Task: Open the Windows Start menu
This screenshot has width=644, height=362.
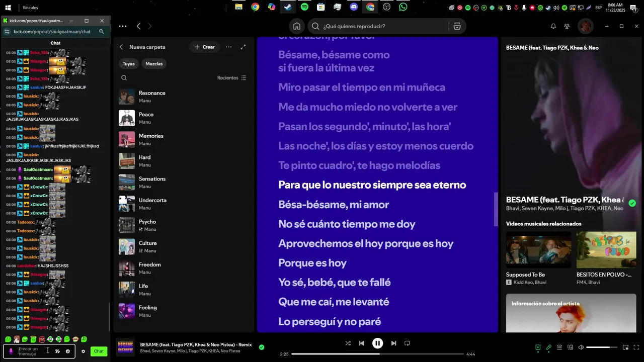Action: point(8,8)
